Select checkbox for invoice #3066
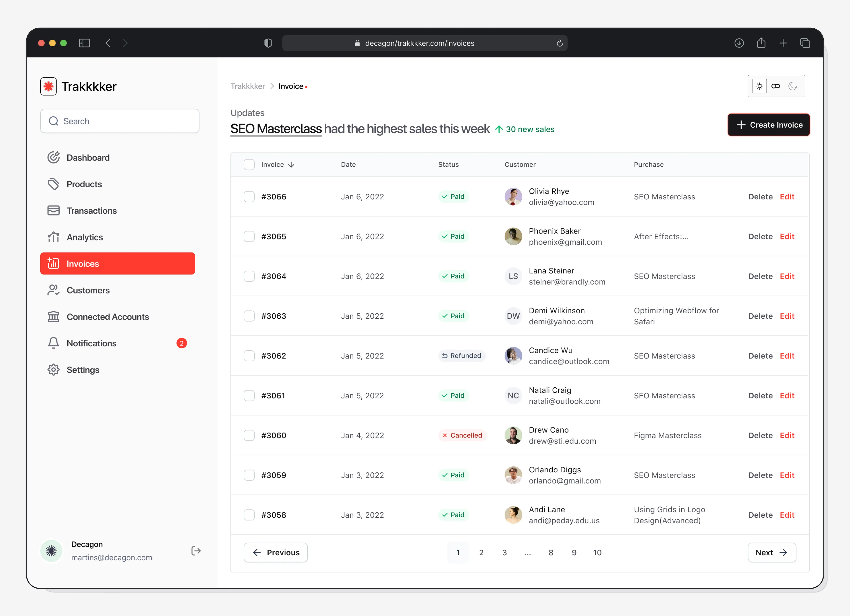Screen dimensions: 850x616 click(x=249, y=197)
